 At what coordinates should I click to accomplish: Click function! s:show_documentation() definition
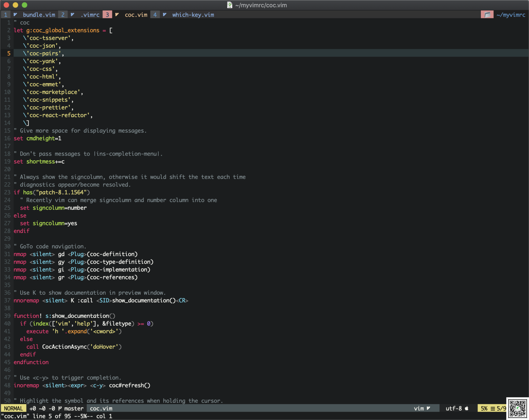tap(64, 316)
